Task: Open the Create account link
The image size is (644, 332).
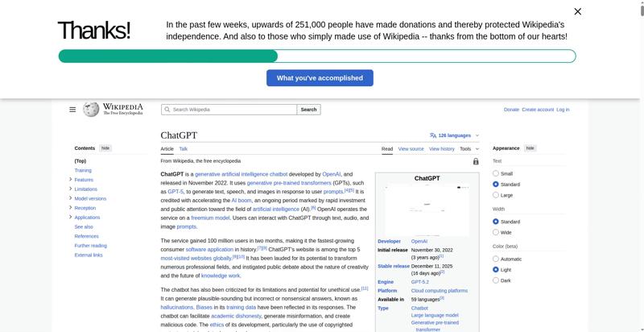Action: [x=537, y=110]
